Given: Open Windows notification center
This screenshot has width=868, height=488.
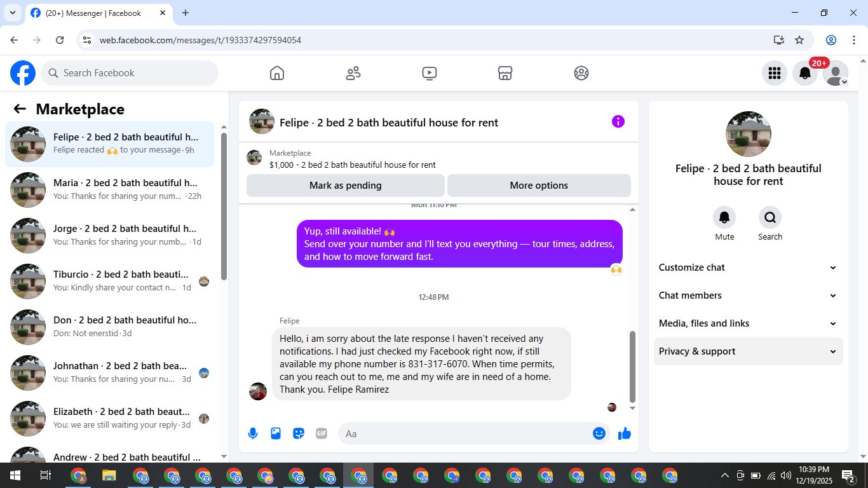Looking at the screenshot, I should click(x=848, y=475).
